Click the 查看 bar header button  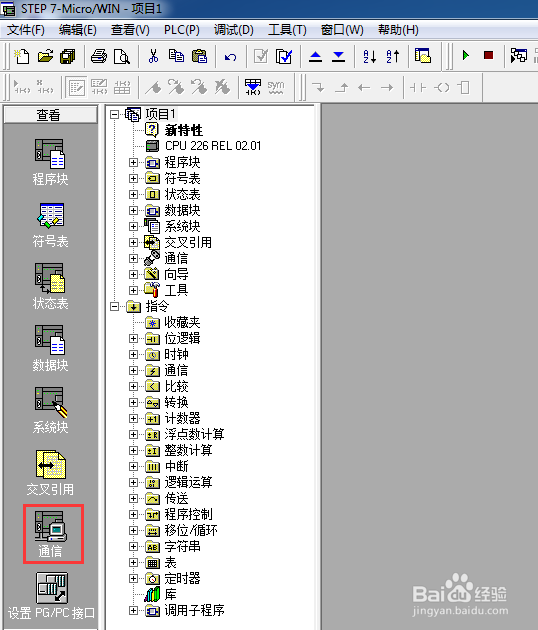click(50, 115)
